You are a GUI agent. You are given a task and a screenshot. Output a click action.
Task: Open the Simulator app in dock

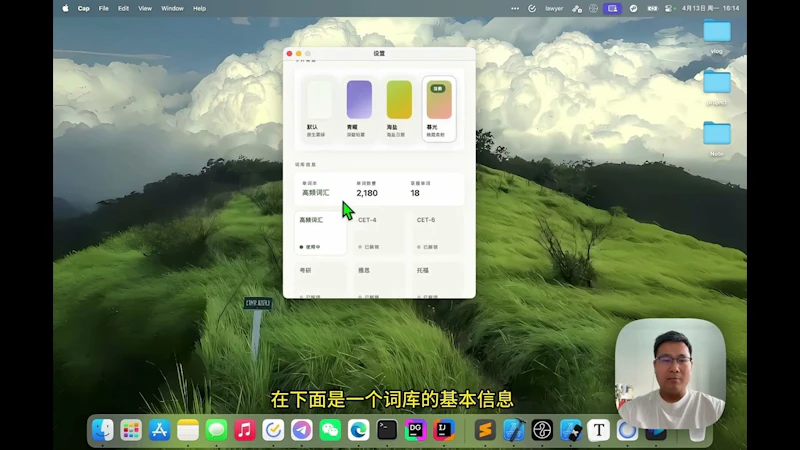click(x=570, y=430)
